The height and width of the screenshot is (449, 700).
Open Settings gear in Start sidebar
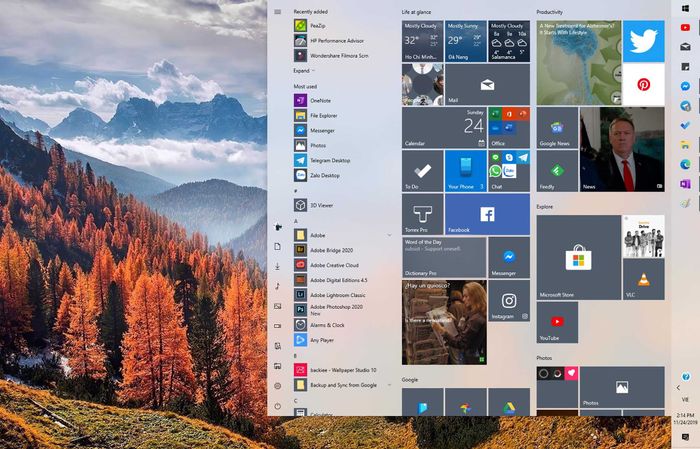[x=278, y=386]
